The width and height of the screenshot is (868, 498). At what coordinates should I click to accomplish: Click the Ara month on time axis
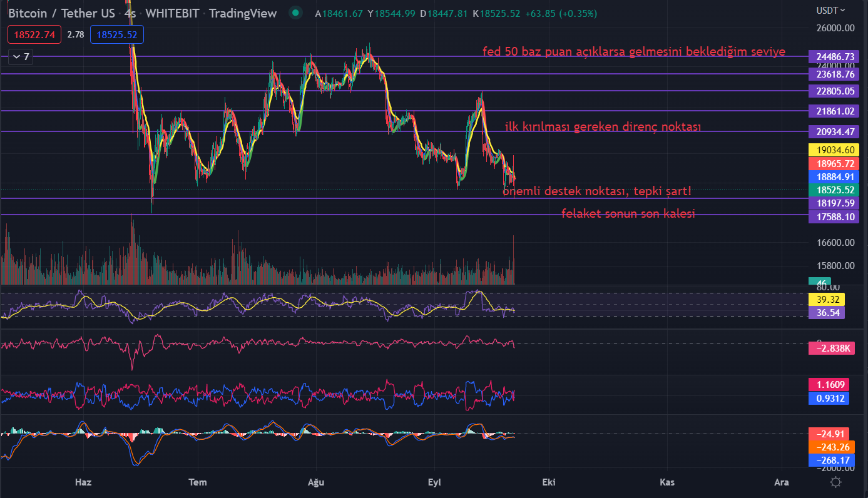(781, 482)
